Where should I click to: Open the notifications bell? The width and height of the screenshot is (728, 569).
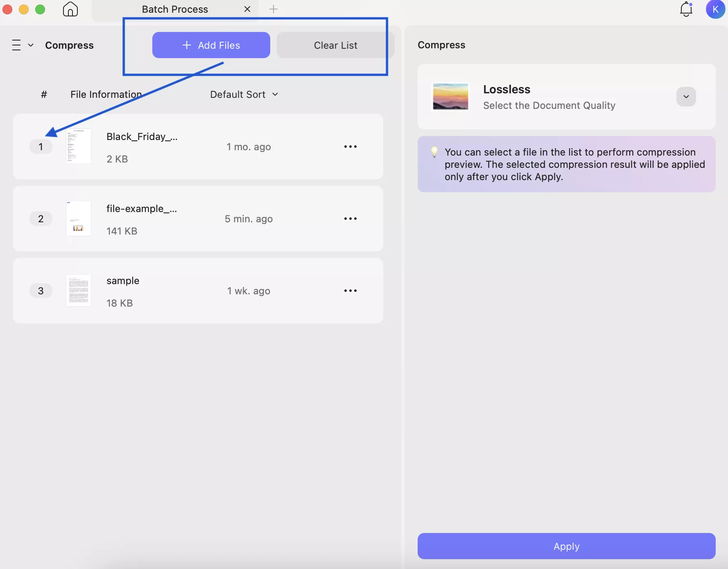point(686,9)
